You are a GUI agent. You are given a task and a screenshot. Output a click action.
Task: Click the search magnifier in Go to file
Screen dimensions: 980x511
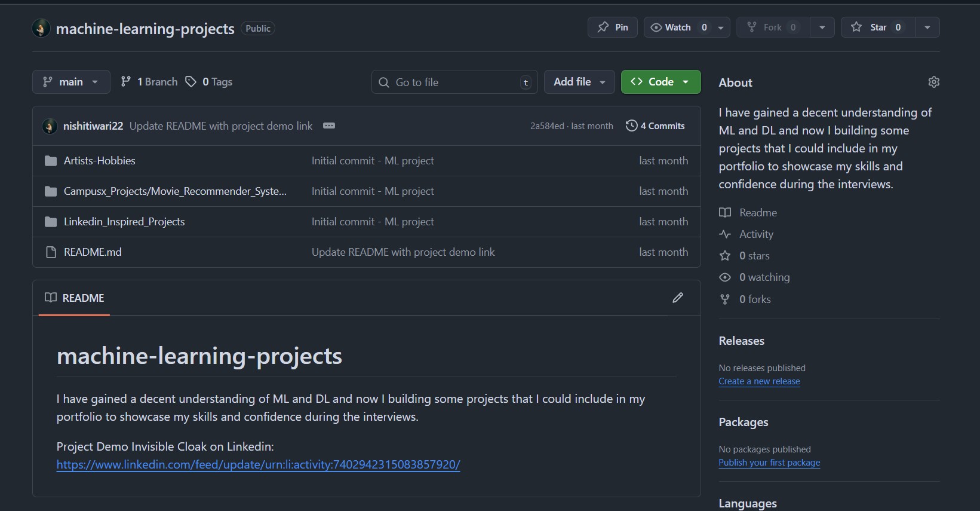(x=384, y=82)
